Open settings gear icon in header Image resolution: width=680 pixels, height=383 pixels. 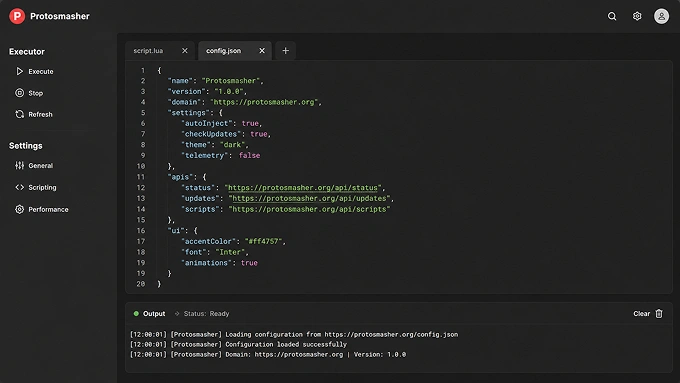637,16
